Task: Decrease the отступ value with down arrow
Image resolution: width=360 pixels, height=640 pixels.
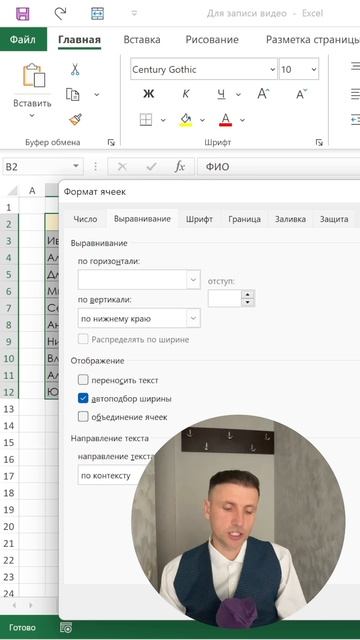Action: coord(247,303)
